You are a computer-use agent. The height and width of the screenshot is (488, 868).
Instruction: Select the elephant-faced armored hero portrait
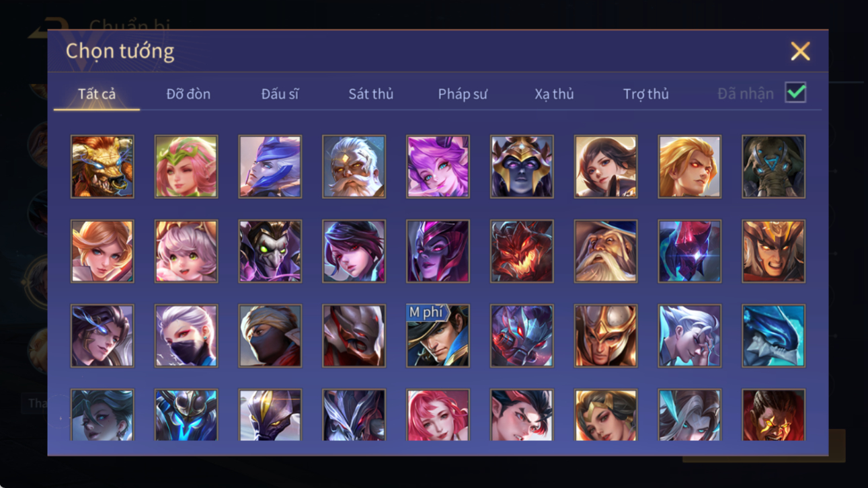pos(773,167)
